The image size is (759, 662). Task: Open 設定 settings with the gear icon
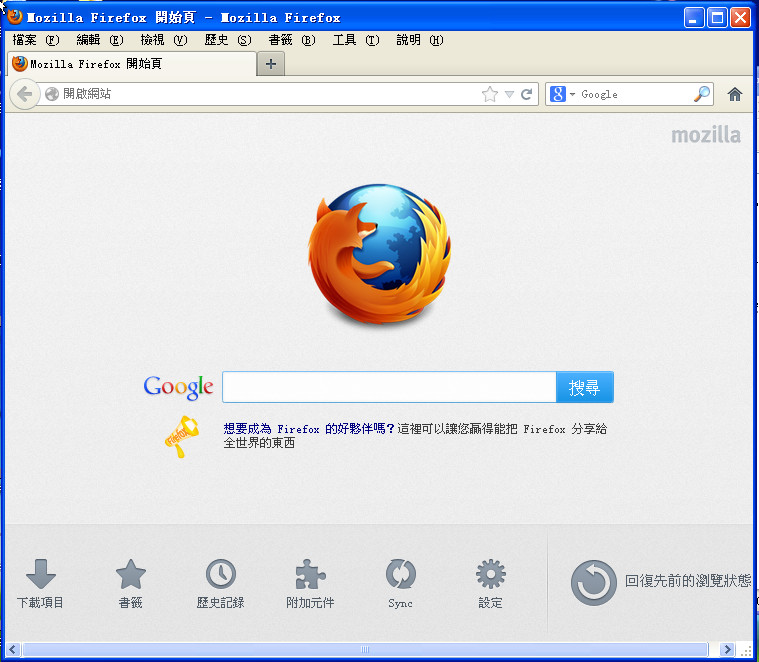coord(490,584)
